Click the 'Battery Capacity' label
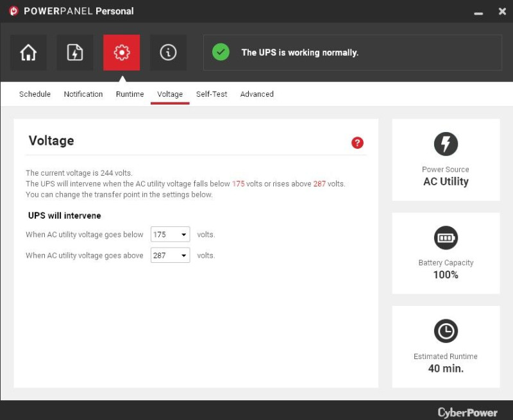 pyautogui.click(x=446, y=263)
